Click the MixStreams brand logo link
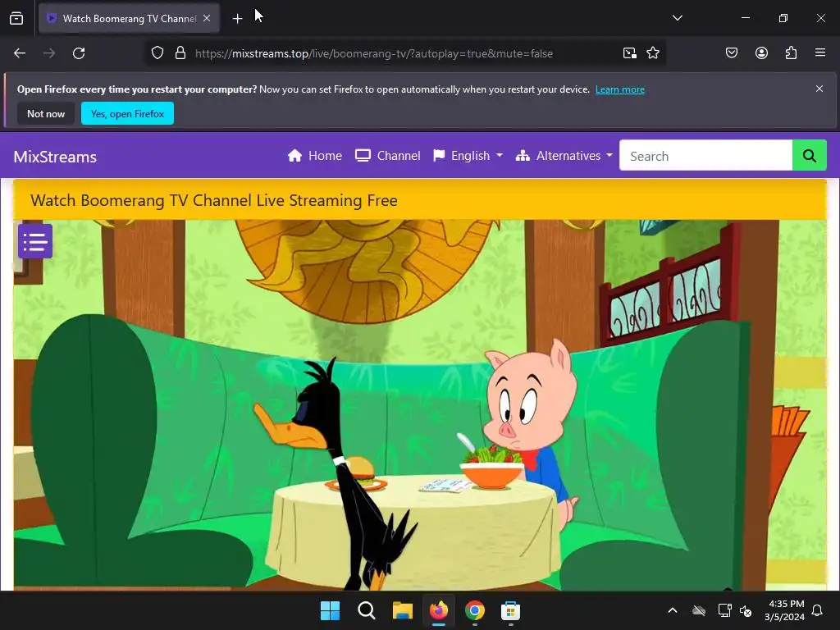Viewport: 840px width, 630px height. 55,157
